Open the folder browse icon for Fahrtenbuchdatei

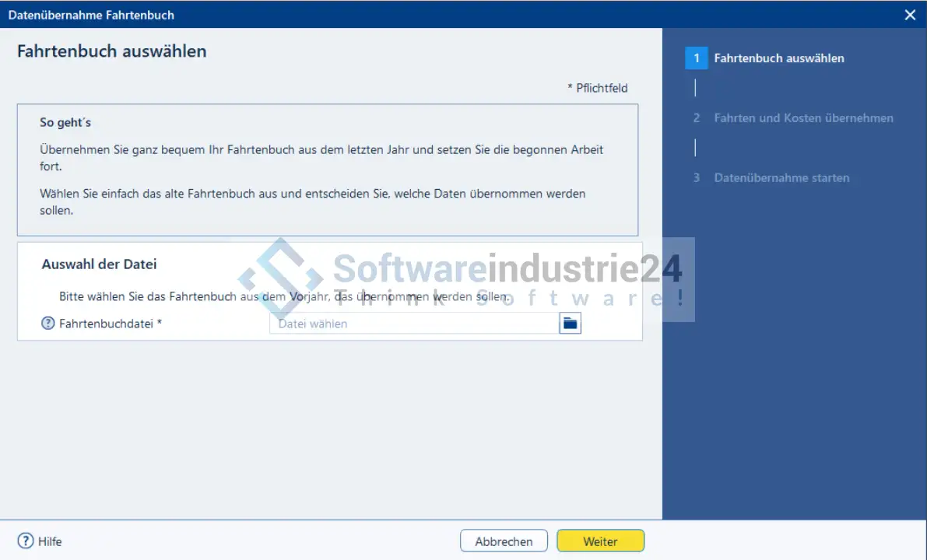[x=570, y=324]
